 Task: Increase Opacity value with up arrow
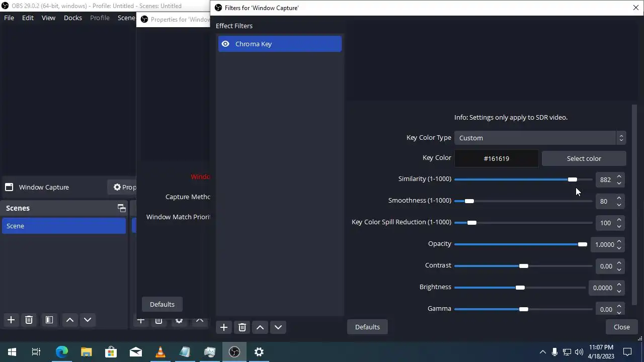click(619, 241)
